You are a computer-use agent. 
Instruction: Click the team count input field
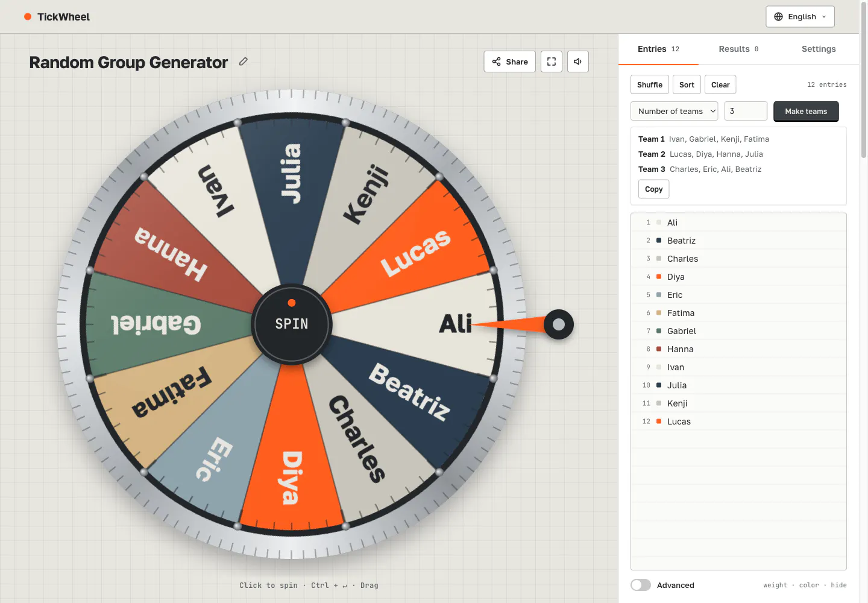pos(746,111)
